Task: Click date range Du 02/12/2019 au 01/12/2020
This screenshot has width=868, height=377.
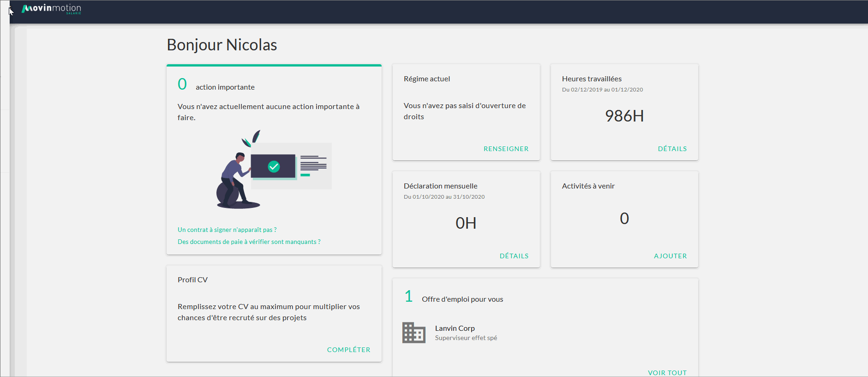Action: tap(602, 90)
